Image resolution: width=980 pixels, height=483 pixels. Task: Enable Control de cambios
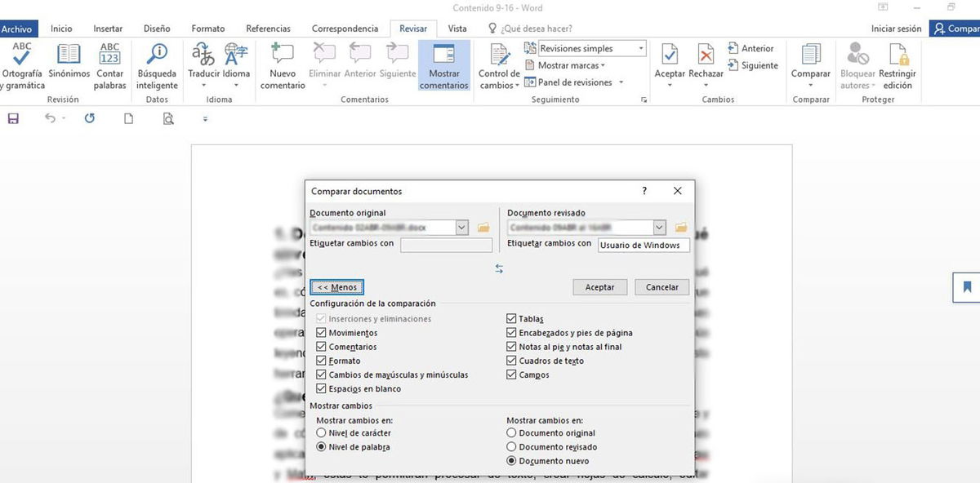coord(498,65)
